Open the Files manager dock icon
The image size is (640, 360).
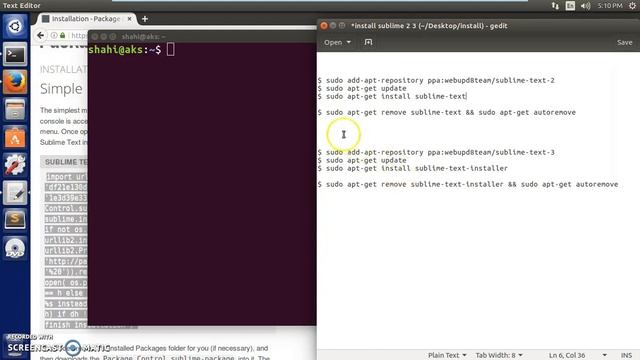point(15,110)
